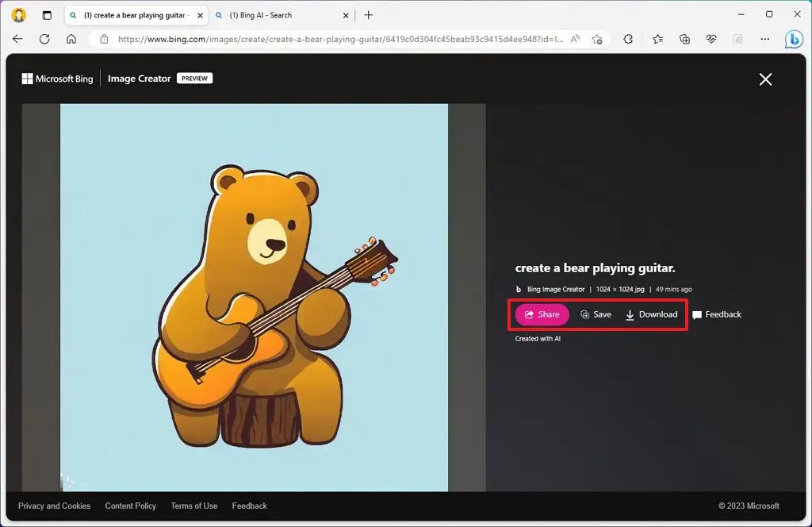
Task: Click the bing.com address bar URL
Action: (x=340, y=39)
